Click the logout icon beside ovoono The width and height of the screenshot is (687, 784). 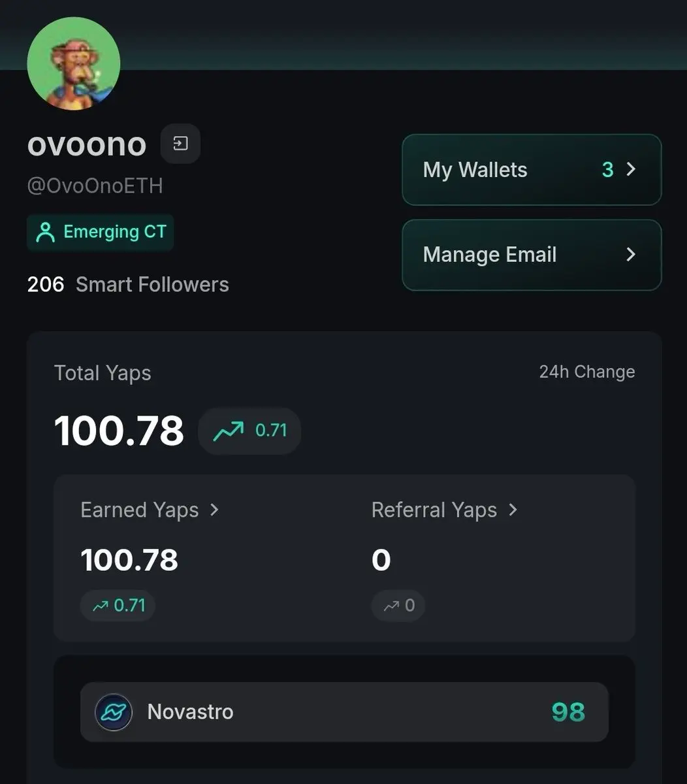tap(180, 143)
